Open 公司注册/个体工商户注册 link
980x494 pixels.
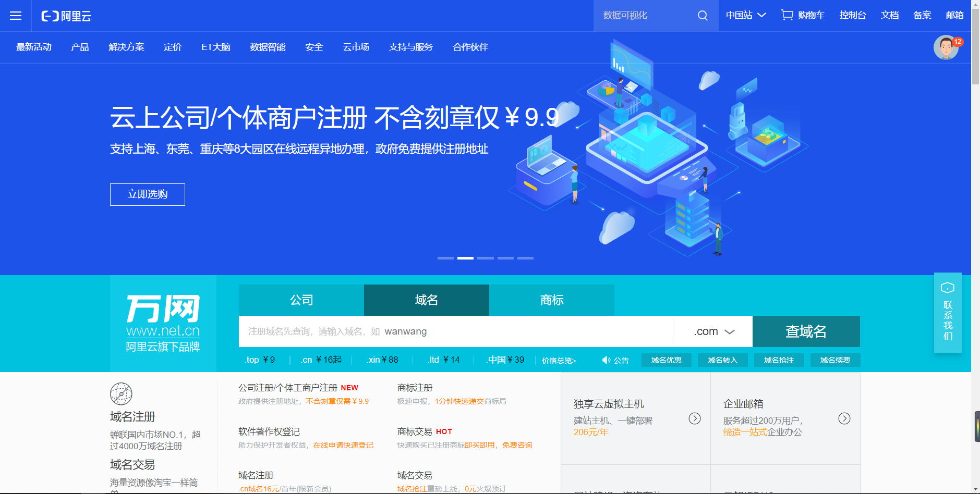coord(288,388)
